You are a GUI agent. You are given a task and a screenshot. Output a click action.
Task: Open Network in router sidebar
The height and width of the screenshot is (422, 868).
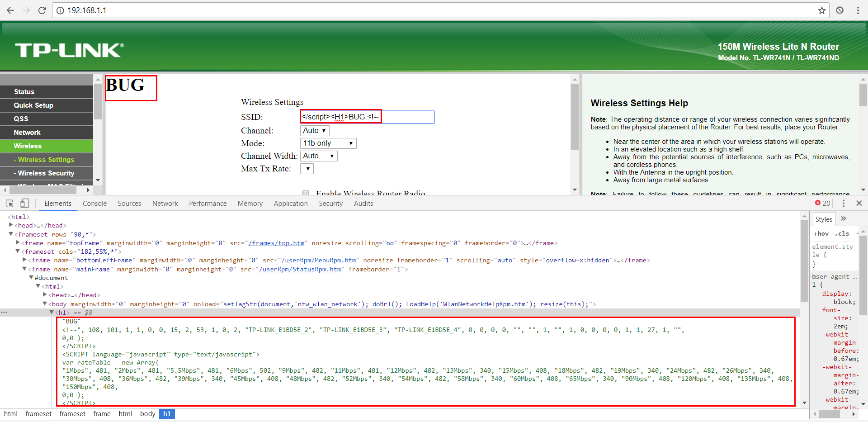47,133
